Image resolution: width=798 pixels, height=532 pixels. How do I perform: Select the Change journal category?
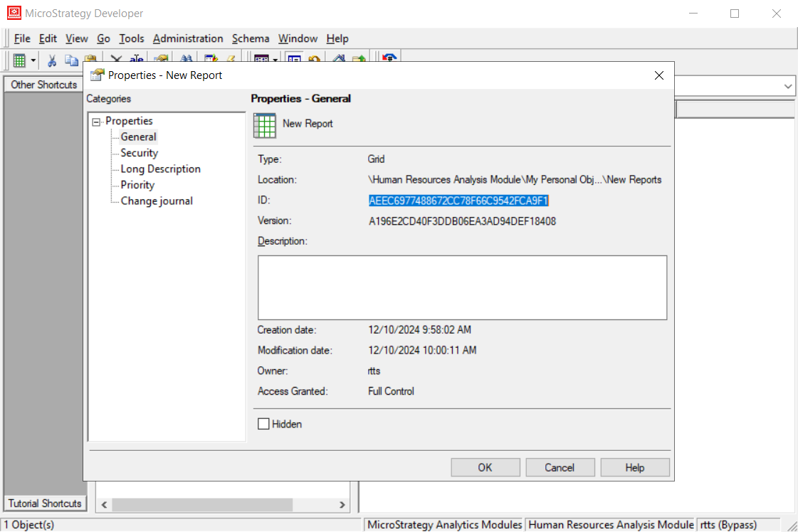coord(157,201)
